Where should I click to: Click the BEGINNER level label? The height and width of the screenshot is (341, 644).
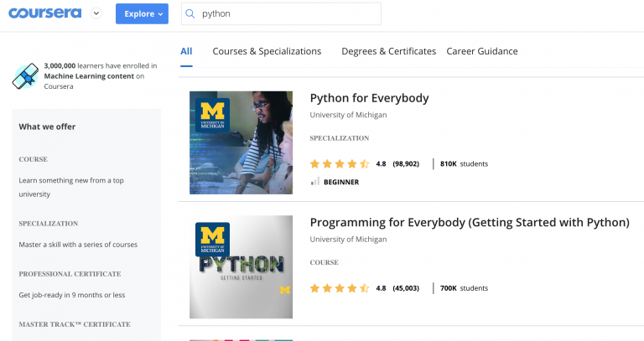tap(341, 182)
